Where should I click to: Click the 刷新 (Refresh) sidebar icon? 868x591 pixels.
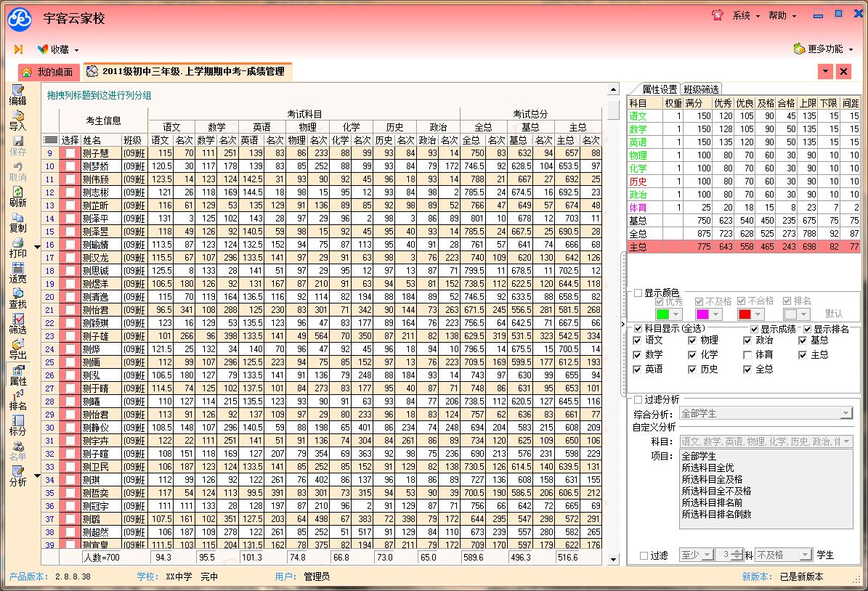pyautogui.click(x=17, y=197)
